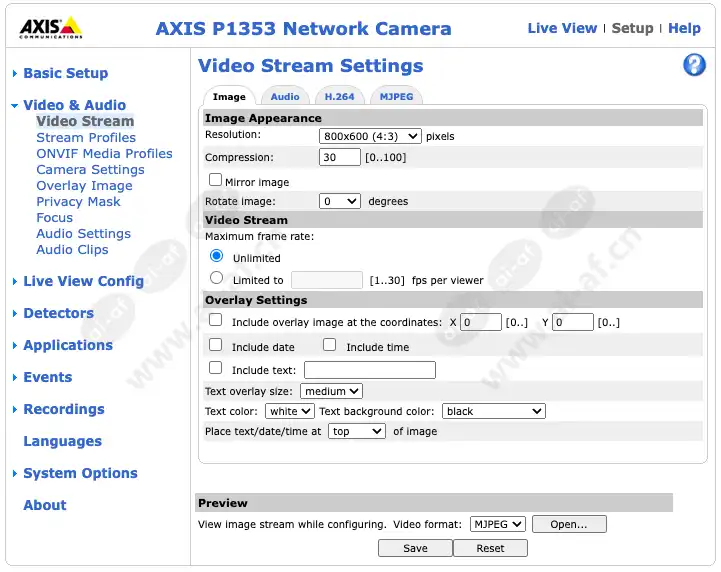Click the overlay X coordinate field
Screen dimensions: 721x572
pos(481,322)
